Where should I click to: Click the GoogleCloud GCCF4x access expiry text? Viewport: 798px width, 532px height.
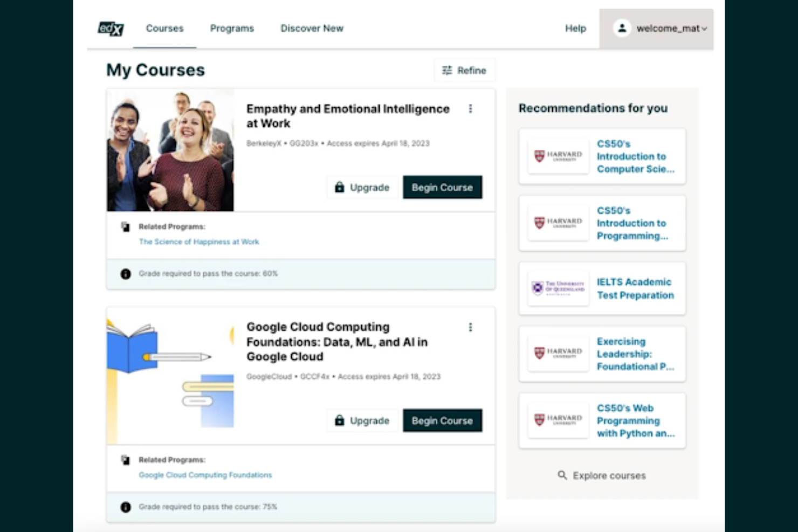pyautogui.click(x=343, y=377)
